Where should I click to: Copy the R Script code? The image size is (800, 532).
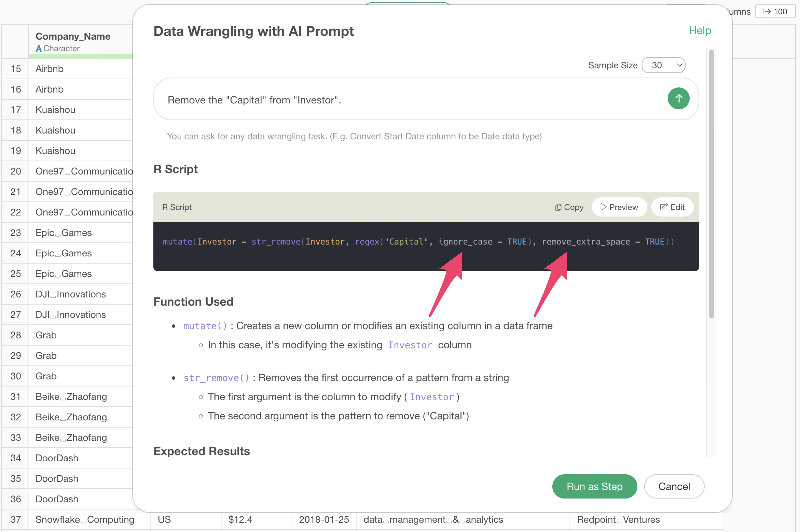[x=569, y=207]
